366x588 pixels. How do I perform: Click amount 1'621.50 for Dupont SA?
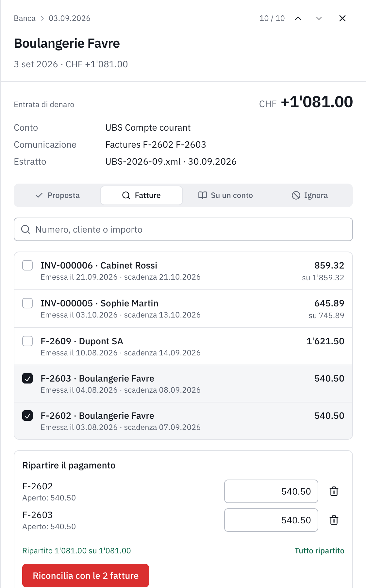point(325,341)
